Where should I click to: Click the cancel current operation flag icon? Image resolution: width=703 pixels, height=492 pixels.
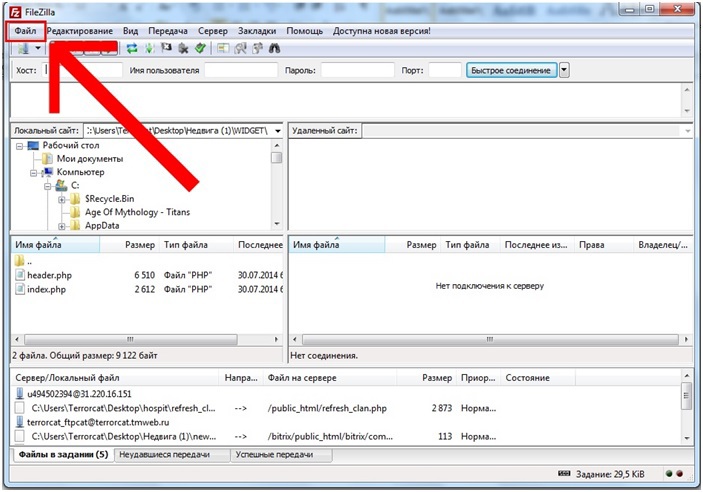[x=166, y=48]
